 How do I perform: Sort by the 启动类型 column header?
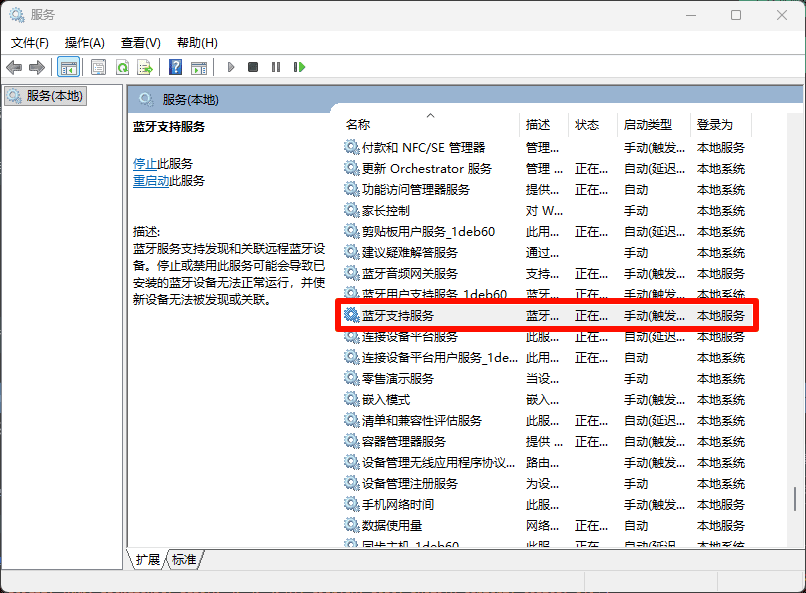[654, 124]
